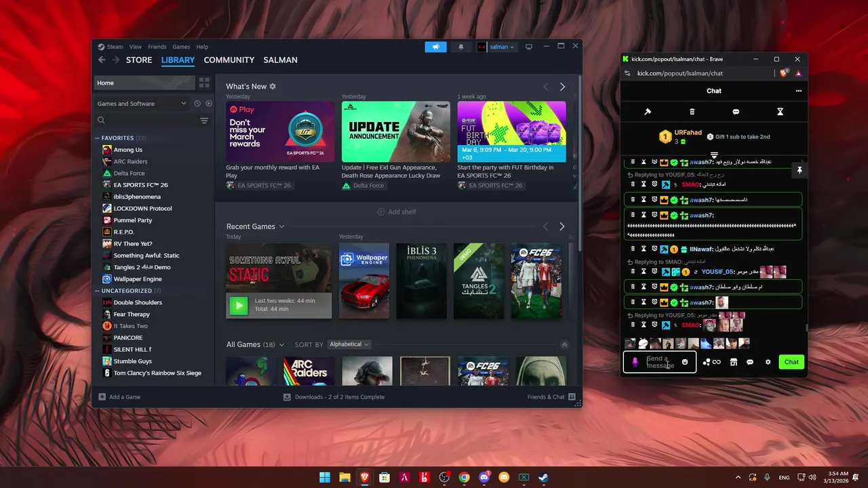Open Games and Software filter dropdown
The height and width of the screenshot is (488, 868).
[142, 104]
